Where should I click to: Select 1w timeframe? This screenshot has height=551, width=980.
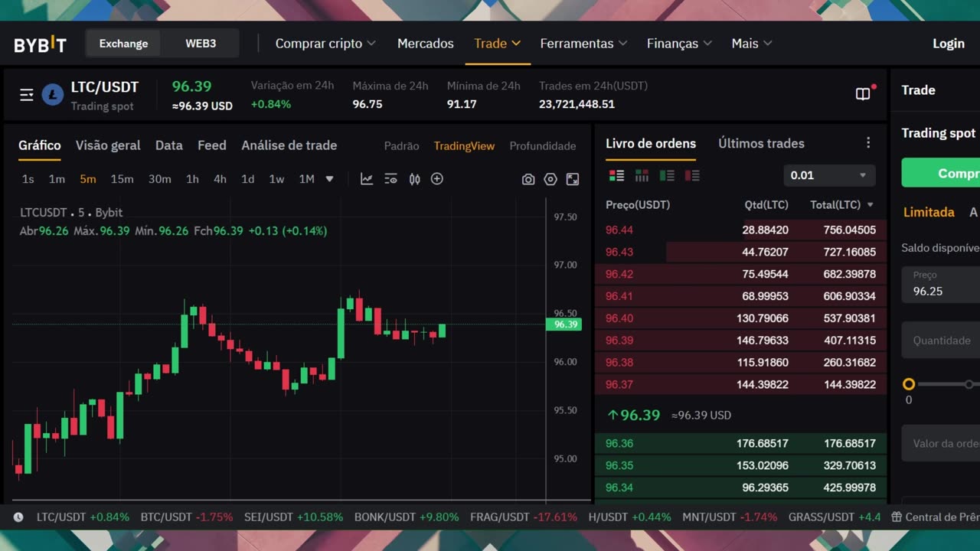(276, 179)
